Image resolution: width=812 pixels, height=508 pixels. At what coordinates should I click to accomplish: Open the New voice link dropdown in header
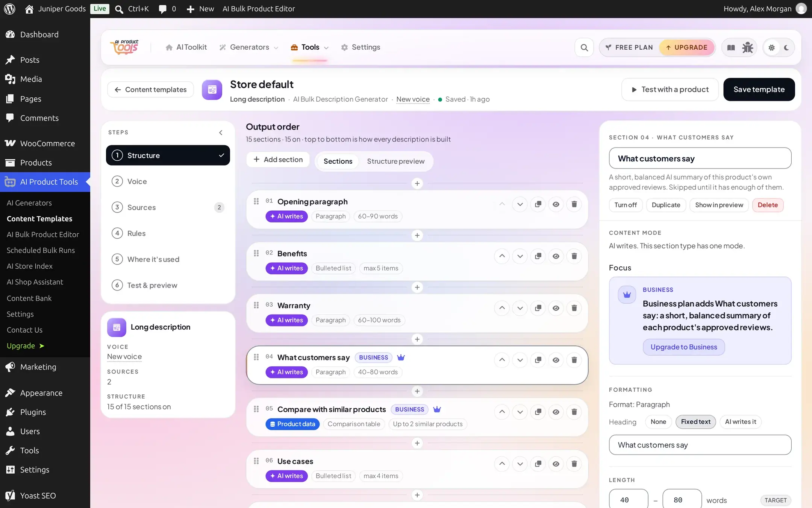[413, 99]
